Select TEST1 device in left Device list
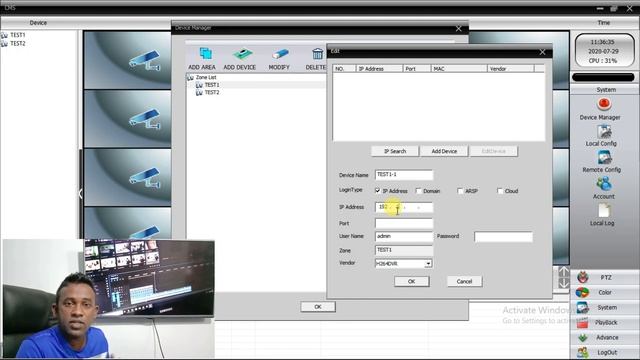The height and width of the screenshot is (360, 640). coord(18,35)
